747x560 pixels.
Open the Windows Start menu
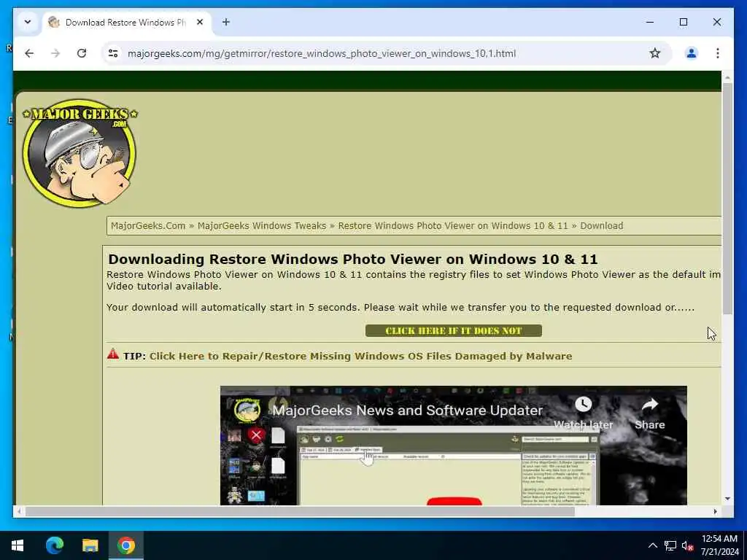[18, 545]
